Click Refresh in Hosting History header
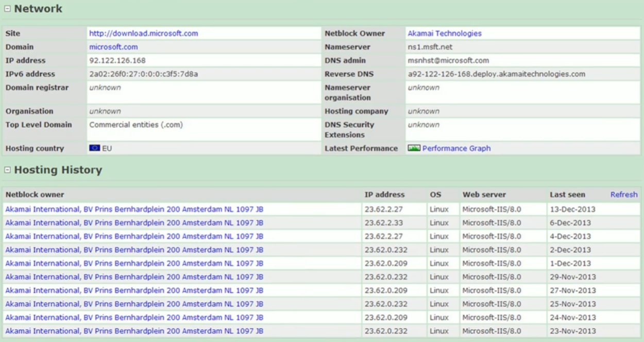 pyautogui.click(x=624, y=194)
